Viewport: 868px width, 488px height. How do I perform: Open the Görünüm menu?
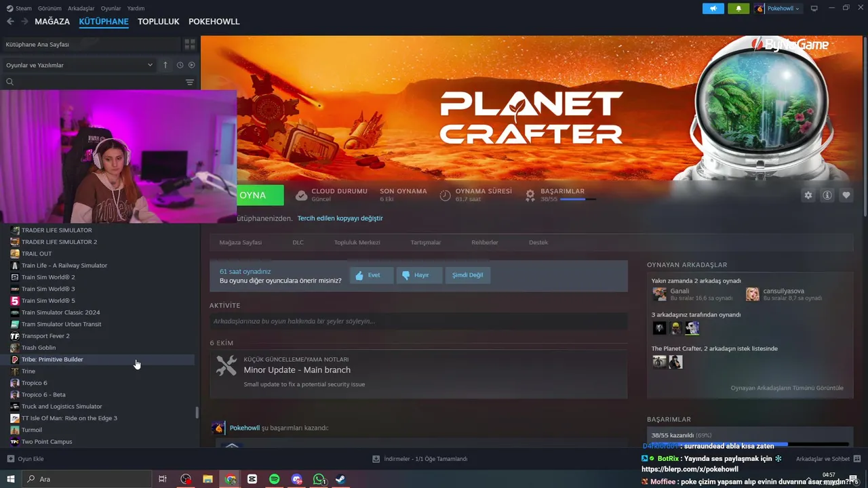click(50, 8)
